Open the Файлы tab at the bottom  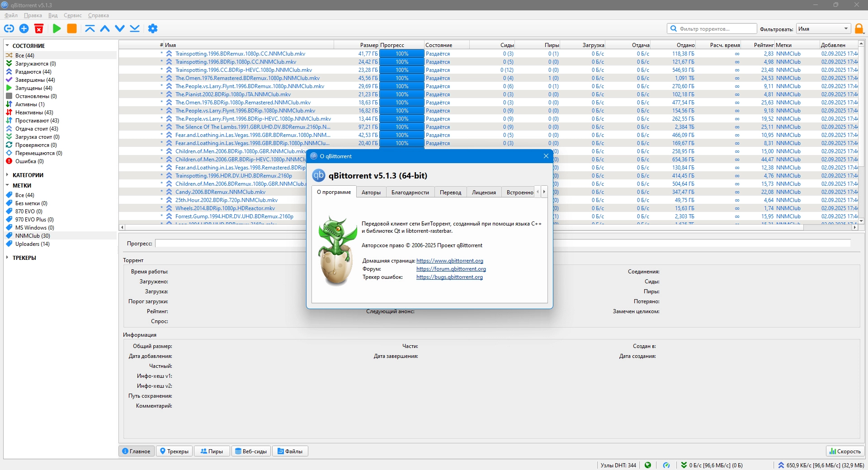(x=290, y=451)
